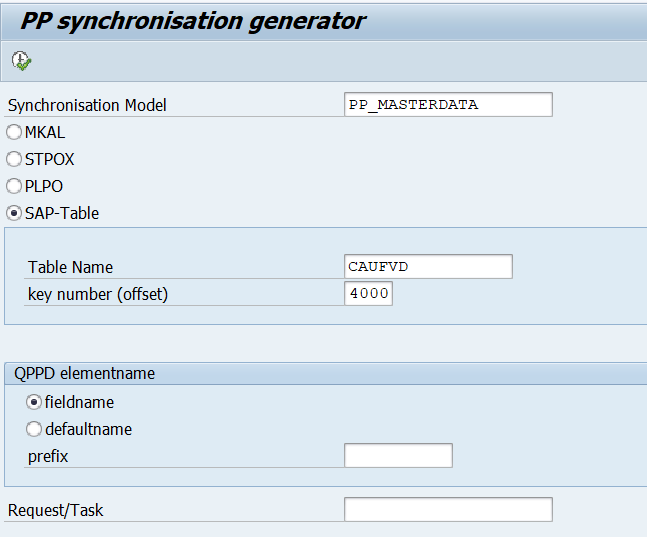
Task: Click the QPPD elementname group header
Action: pos(84,373)
